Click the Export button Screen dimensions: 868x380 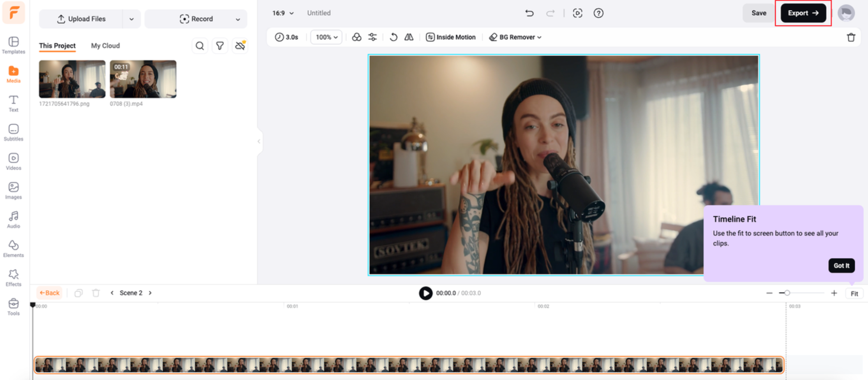(x=803, y=13)
